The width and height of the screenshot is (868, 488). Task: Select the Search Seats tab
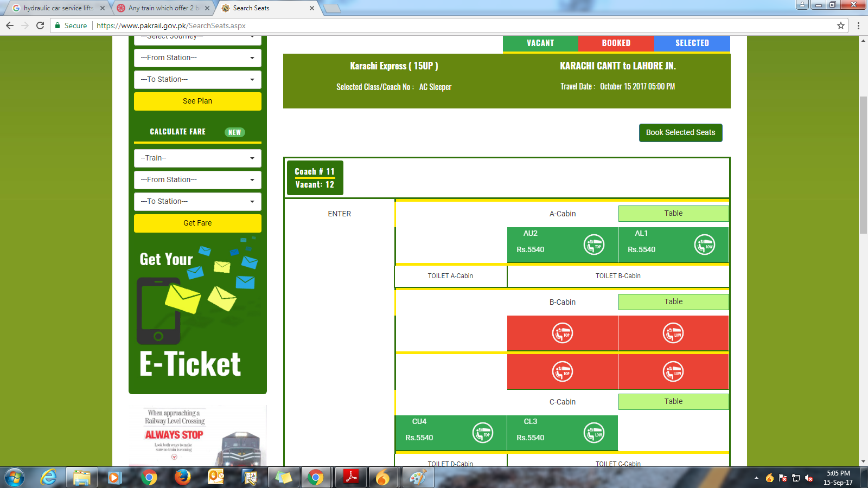[267, 8]
